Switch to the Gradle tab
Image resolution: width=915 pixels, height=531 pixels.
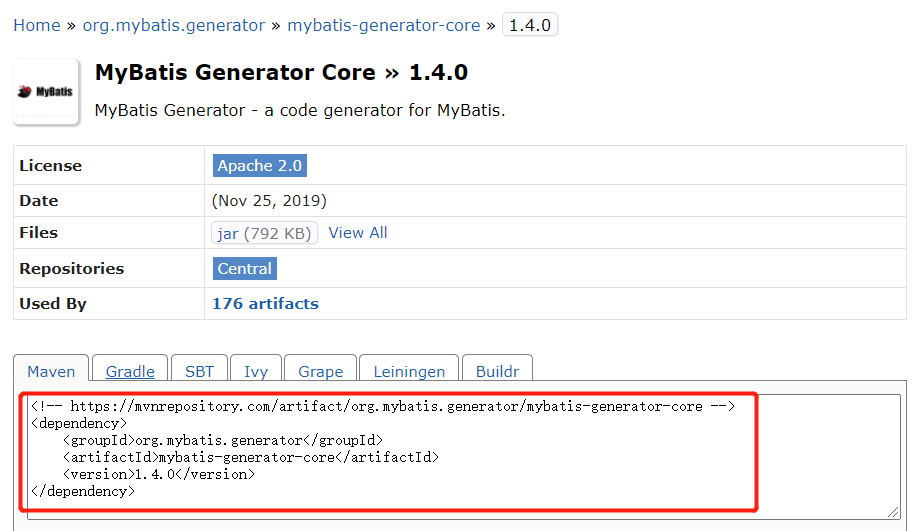(x=130, y=369)
